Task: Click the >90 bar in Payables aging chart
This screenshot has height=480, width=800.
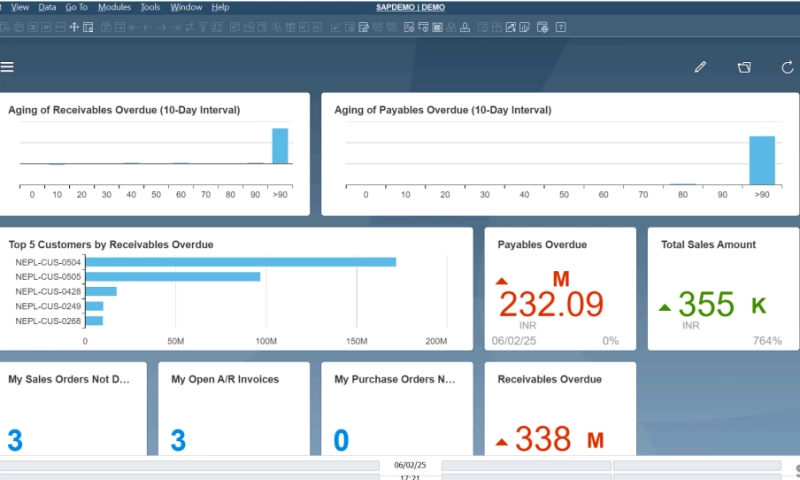Action: point(762,160)
